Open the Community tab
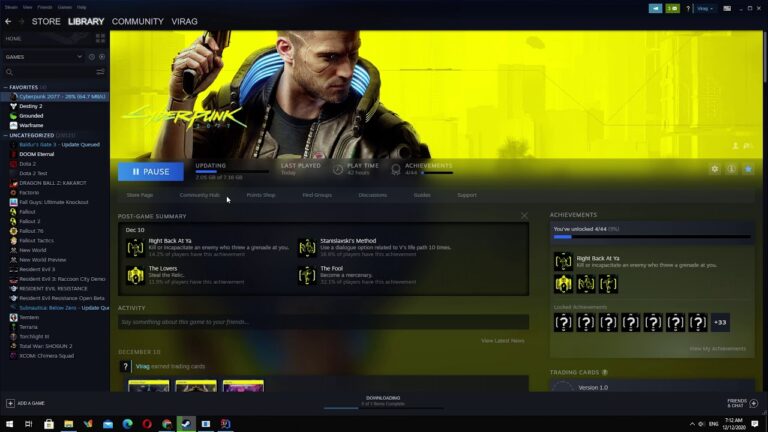 138,22
